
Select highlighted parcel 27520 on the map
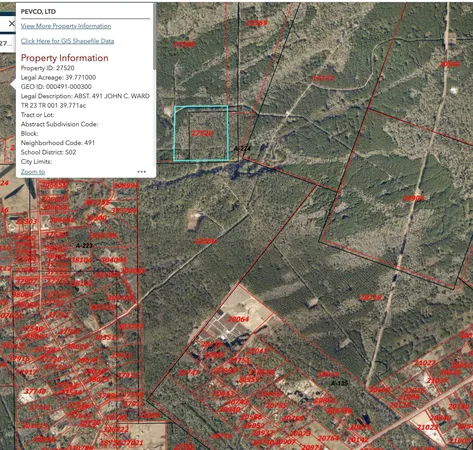[201, 133]
